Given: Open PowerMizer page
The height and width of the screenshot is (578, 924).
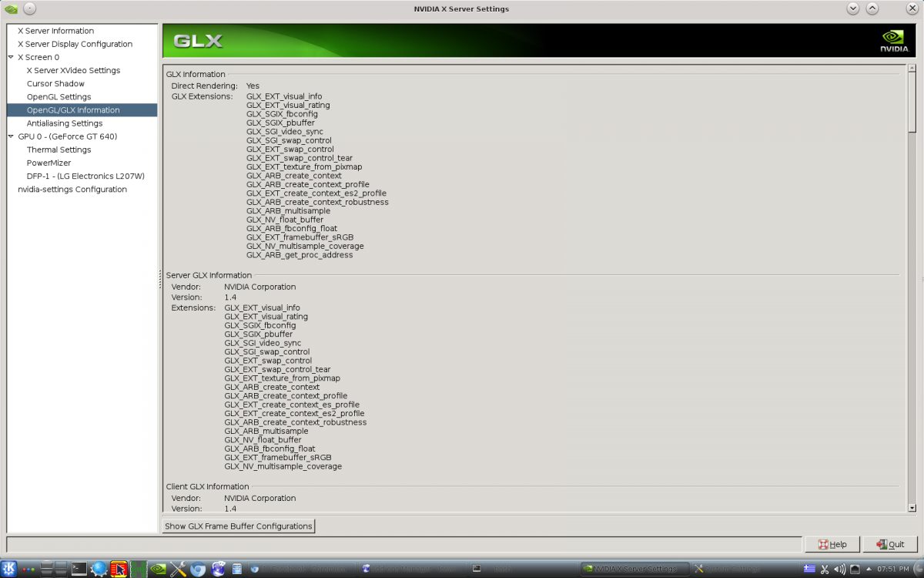Looking at the screenshot, I should [x=49, y=163].
